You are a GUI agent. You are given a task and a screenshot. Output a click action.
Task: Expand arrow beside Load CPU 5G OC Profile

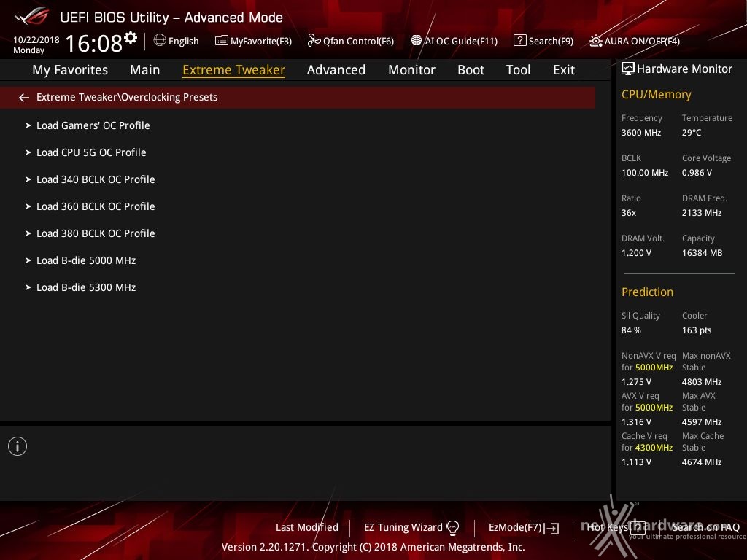28,153
